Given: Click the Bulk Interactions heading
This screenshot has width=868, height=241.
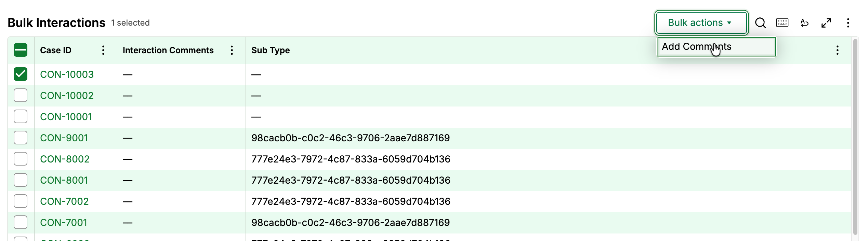Looking at the screenshot, I should point(56,23).
